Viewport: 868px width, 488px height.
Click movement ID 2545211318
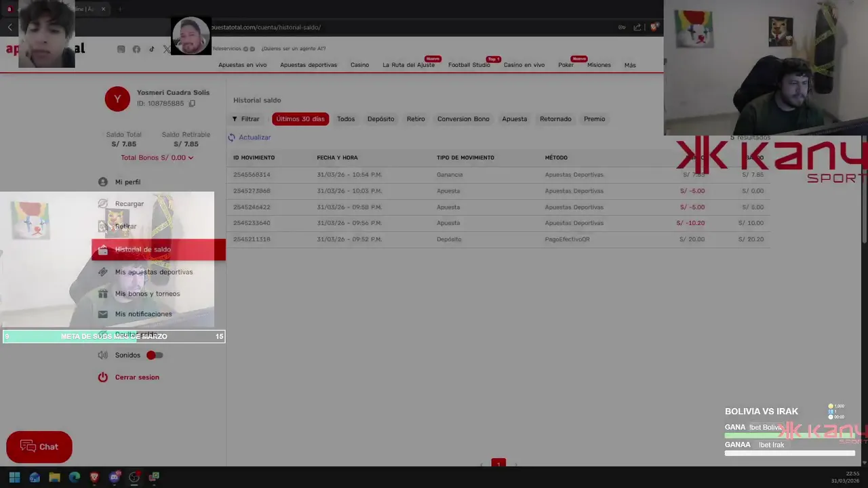click(252, 239)
